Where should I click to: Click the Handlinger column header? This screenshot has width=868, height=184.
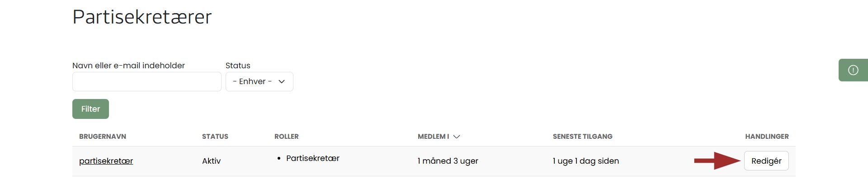tap(767, 137)
